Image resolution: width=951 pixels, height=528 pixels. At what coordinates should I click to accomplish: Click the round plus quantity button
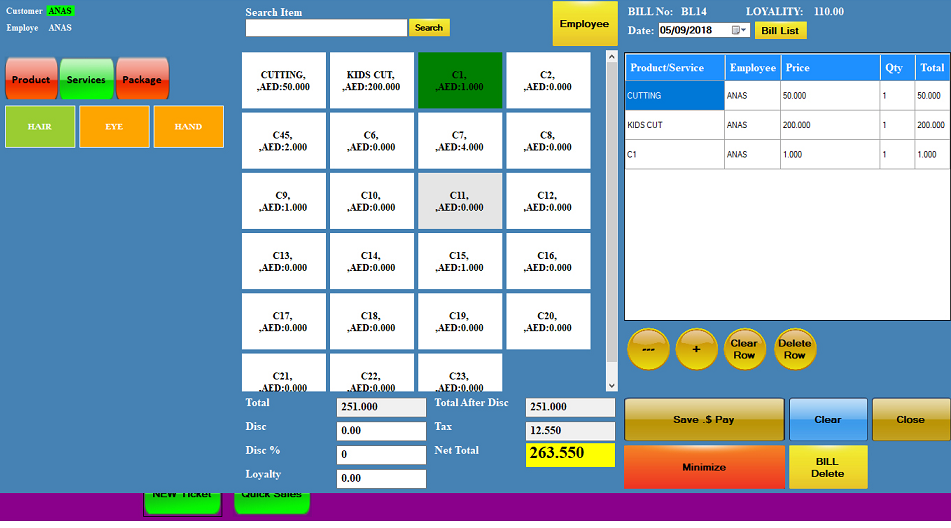(x=697, y=350)
